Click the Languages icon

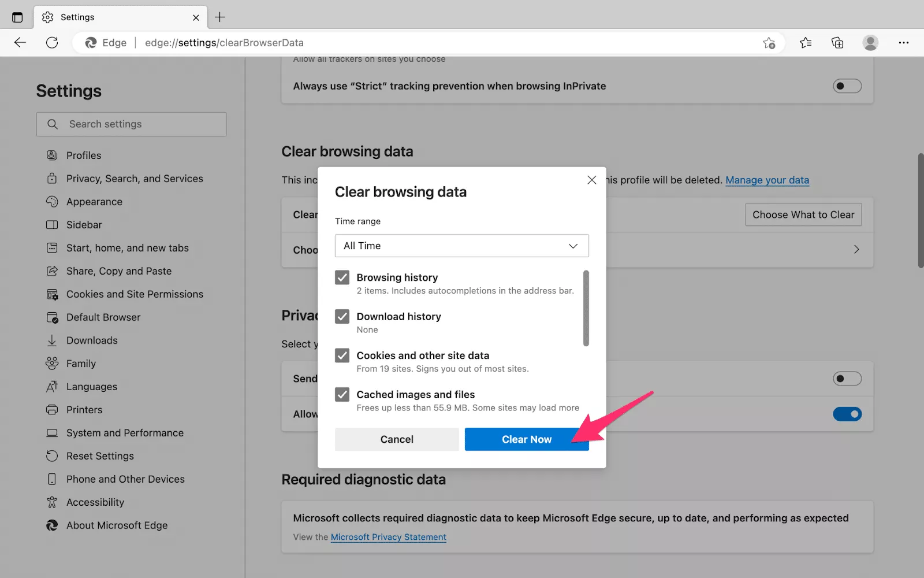click(x=52, y=386)
